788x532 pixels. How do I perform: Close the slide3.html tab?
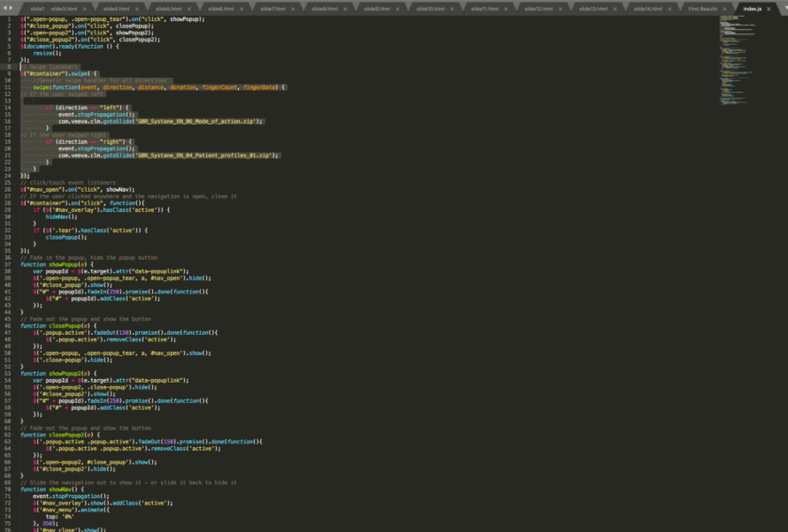click(84, 9)
